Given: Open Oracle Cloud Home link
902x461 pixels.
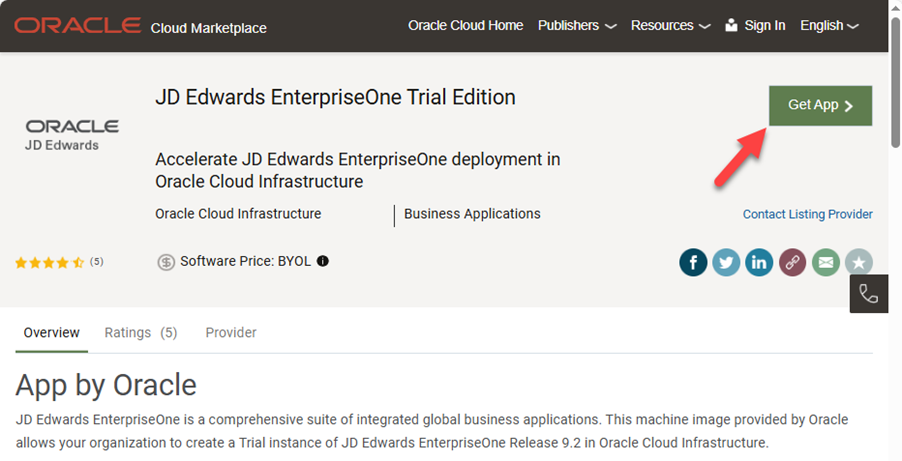Looking at the screenshot, I should (x=465, y=26).
